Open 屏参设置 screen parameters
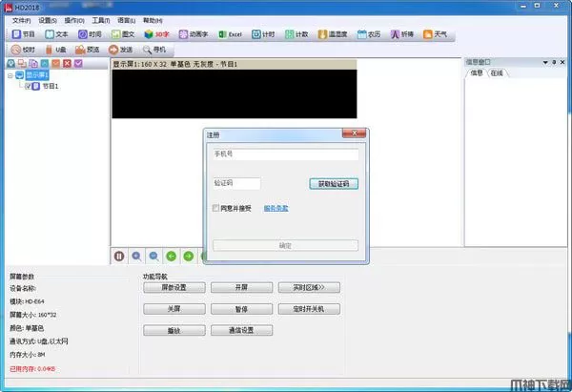The height and width of the screenshot is (392, 572). click(174, 288)
